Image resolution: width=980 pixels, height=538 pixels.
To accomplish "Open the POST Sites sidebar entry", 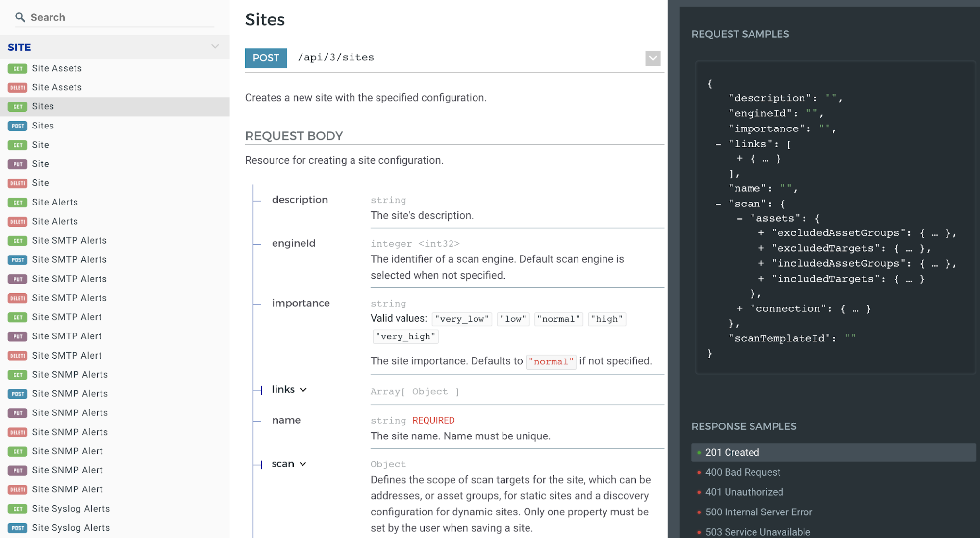I will [x=43, y=126].
